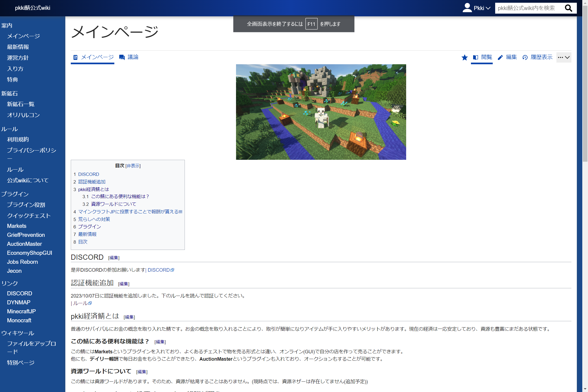This screenshot has width=588, height=392.
Task: Jump to pkki経済鯖とは section in contents
Action: (93, 189)
